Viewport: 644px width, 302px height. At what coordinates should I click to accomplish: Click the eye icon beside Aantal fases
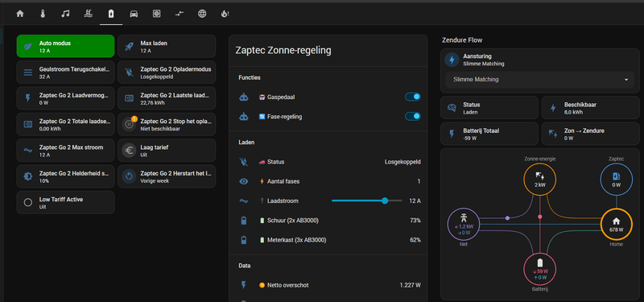(x=244, y=181)
